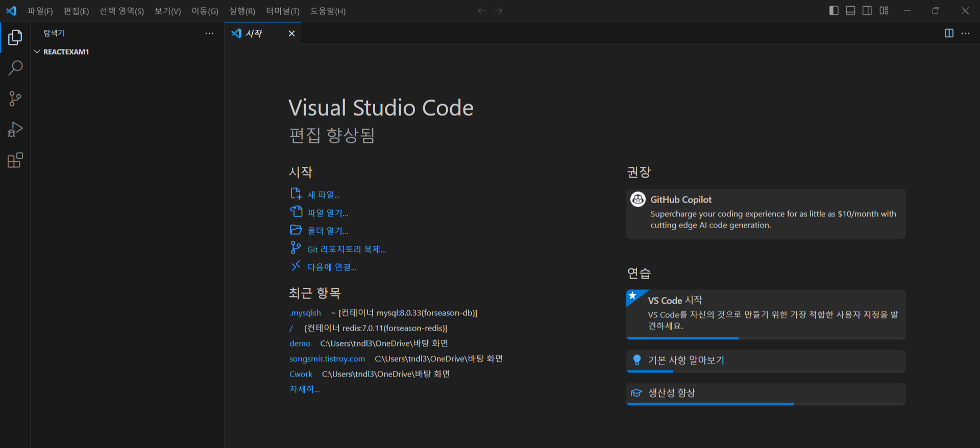Open the Extensions view icon
Image resolution: width=980 pixels, height=448 pixels.
(x=15, y=160)
